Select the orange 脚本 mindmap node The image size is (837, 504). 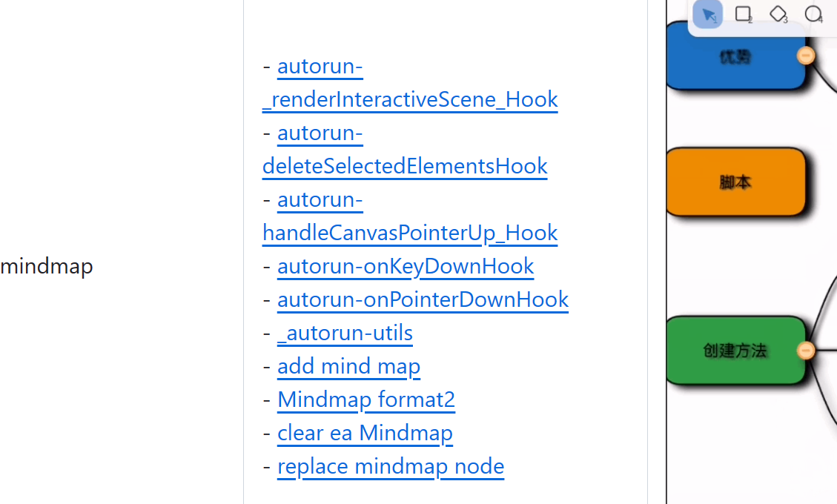pyautogui.click(x=735, y=182)
